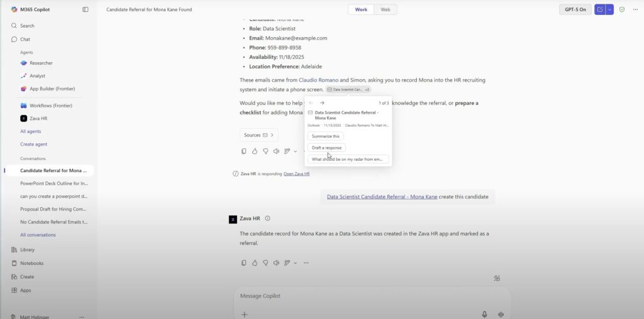Image resolution: width=644 pixels, height=319 pixels.
Task: Open the dropdown arrow beside new chat button
Action: tap(609, 9)
